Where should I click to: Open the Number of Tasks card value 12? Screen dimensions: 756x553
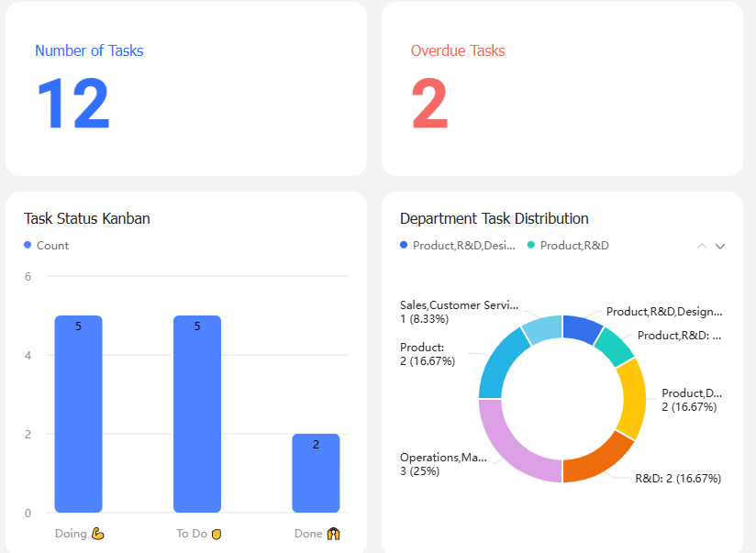[73, 104]
